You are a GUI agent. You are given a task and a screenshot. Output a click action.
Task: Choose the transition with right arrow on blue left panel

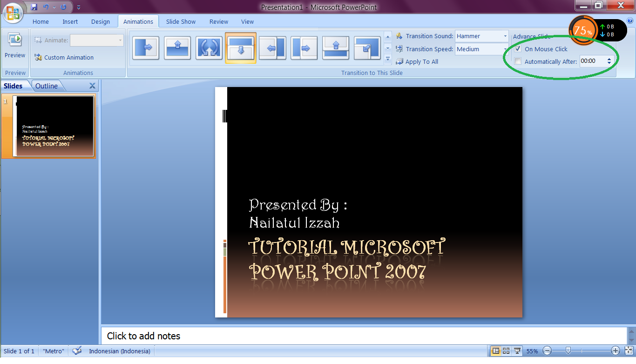(146, 47)
